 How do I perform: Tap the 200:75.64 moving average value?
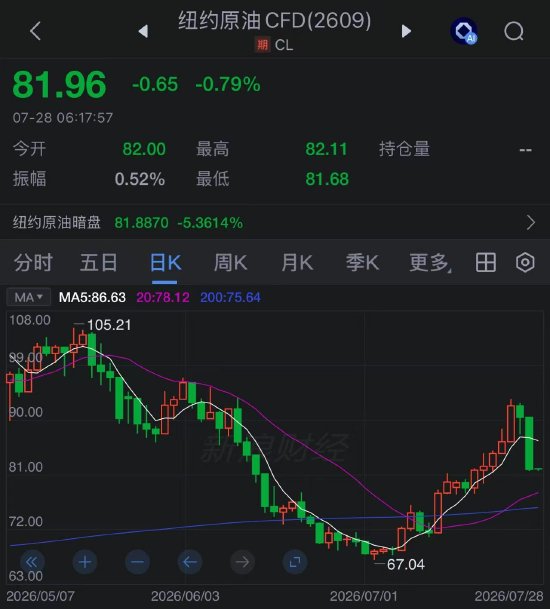click(x=230, y=298)
